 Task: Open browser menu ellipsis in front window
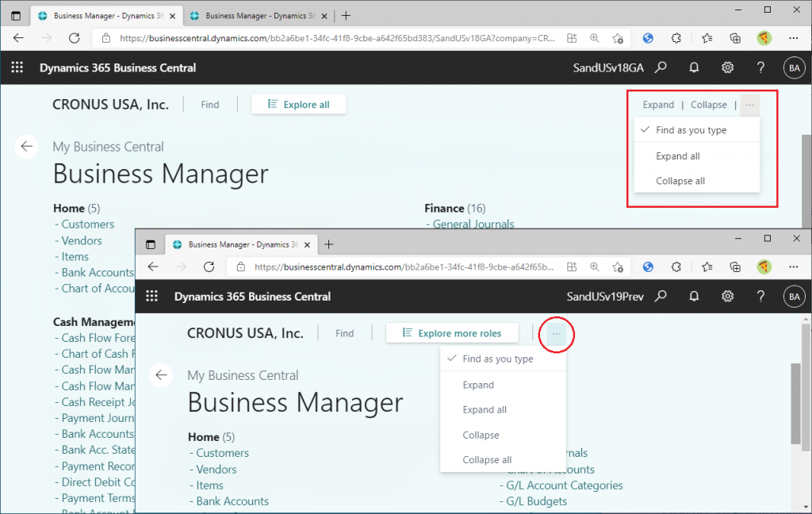(x=793, y=267)
